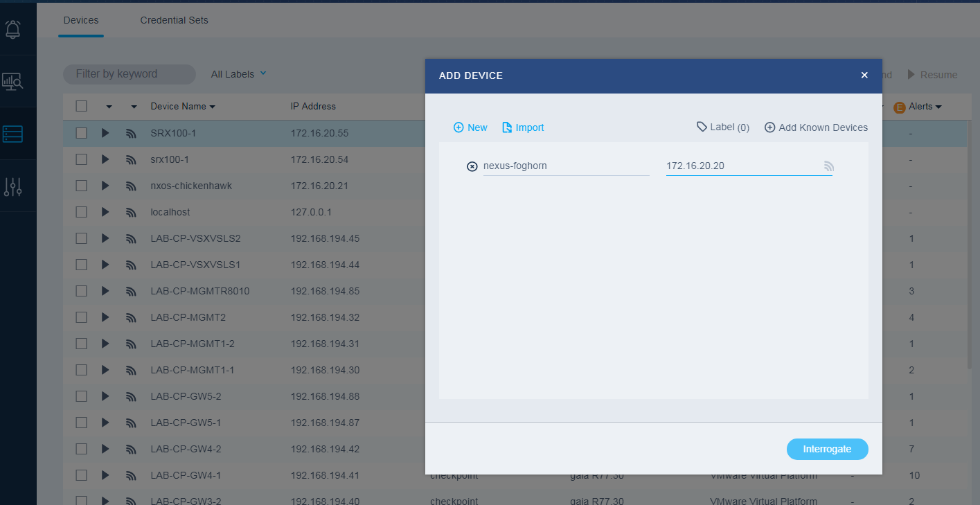Add a New device entry

[x=470, y=127]
